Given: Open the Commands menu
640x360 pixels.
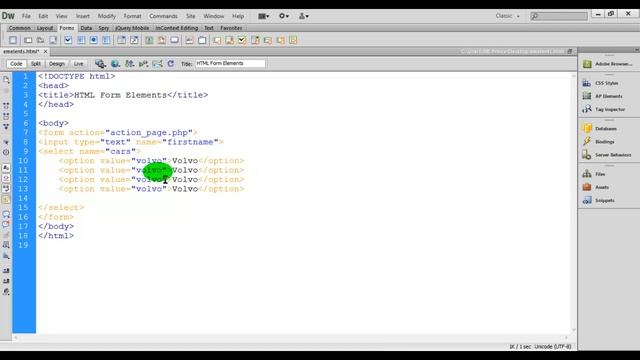Looking at the screenshot, I should pyautogui.click(x=163, y=16).
